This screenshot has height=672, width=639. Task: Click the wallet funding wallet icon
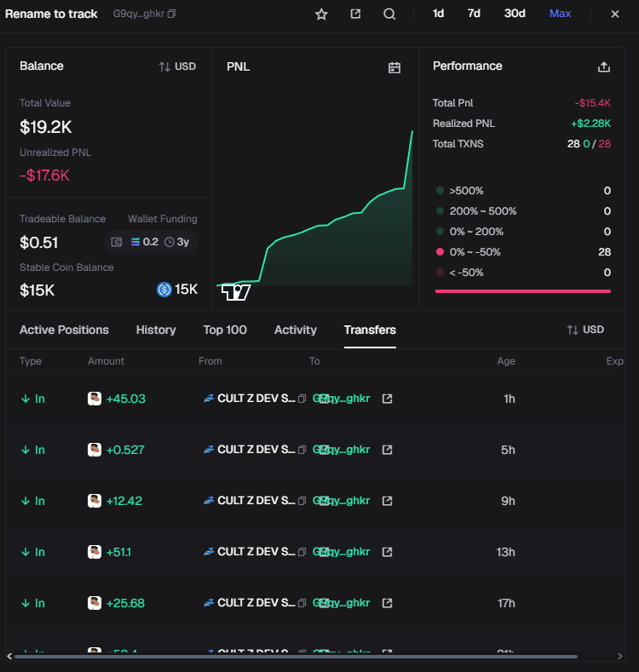[117, 242]
